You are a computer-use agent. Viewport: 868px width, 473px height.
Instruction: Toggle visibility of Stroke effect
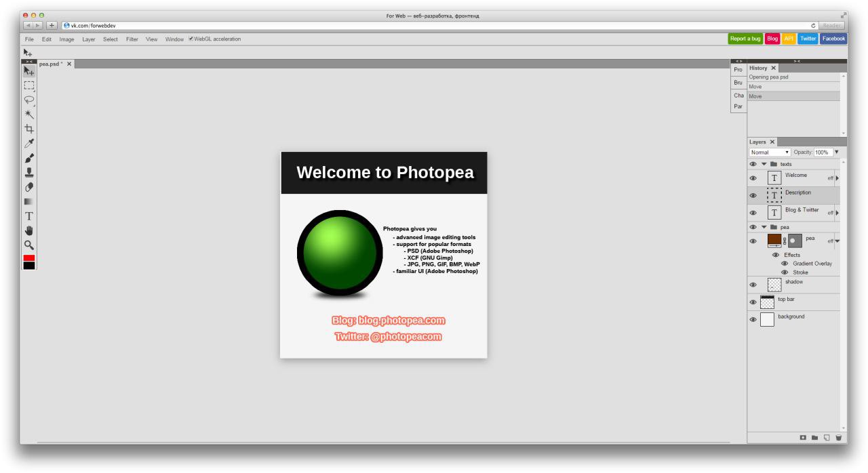pyautogui.click(x=785, y=272)
